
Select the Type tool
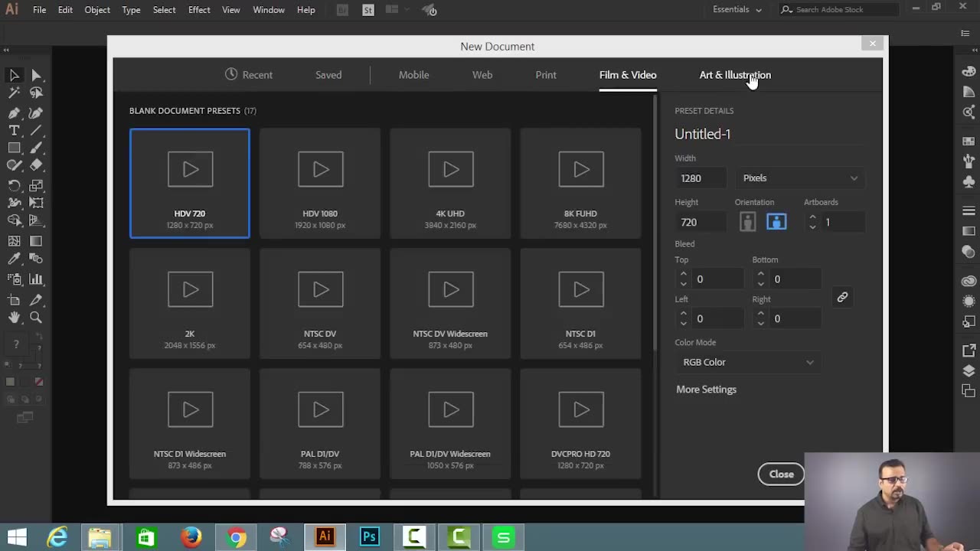click(x=14, y=131)
